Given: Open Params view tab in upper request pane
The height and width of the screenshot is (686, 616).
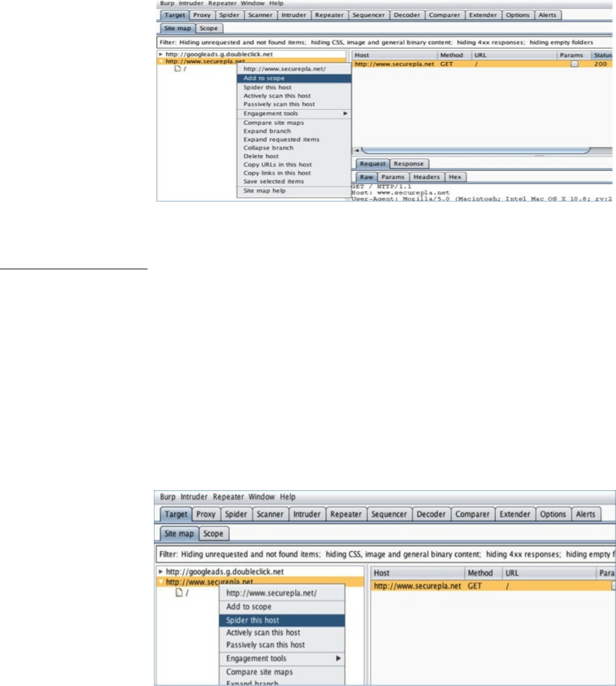Looking at the screenshot, I should point(393,177).
